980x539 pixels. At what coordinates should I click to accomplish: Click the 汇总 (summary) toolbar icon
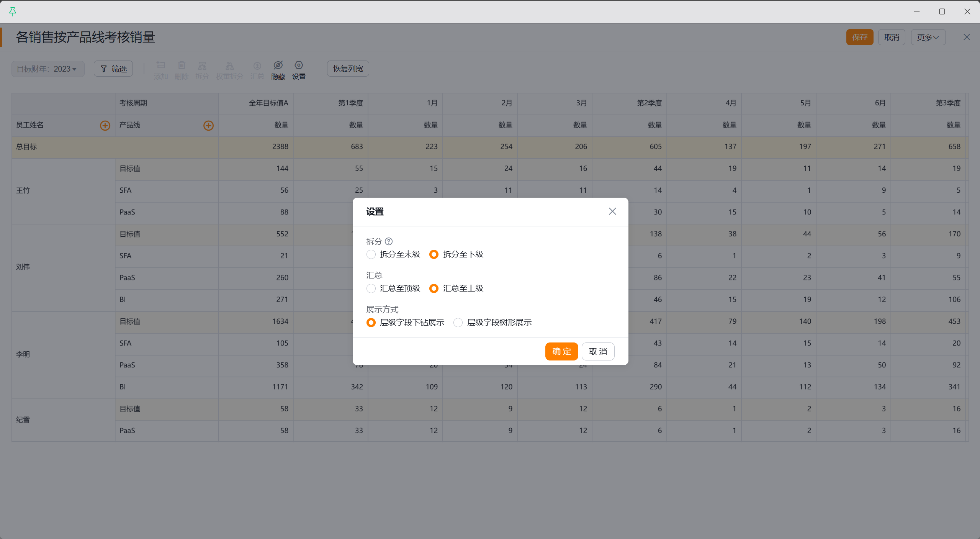257,66
